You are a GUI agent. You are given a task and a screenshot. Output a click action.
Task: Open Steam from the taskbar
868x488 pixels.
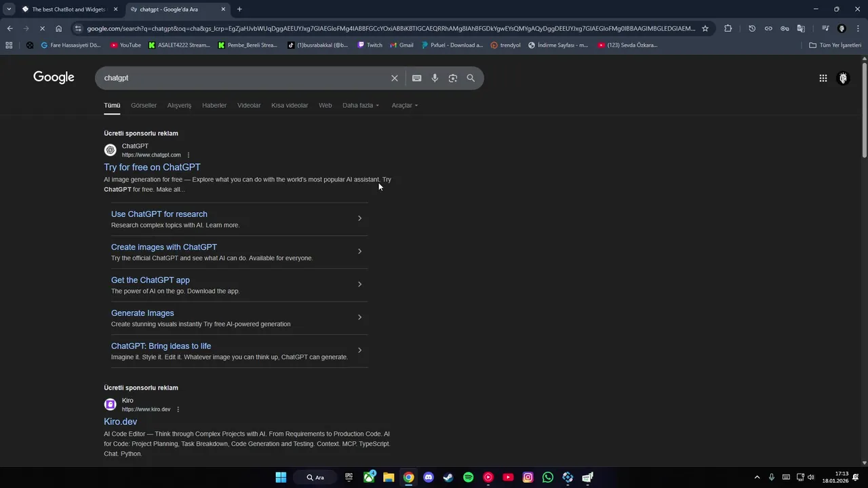point(448,477)
